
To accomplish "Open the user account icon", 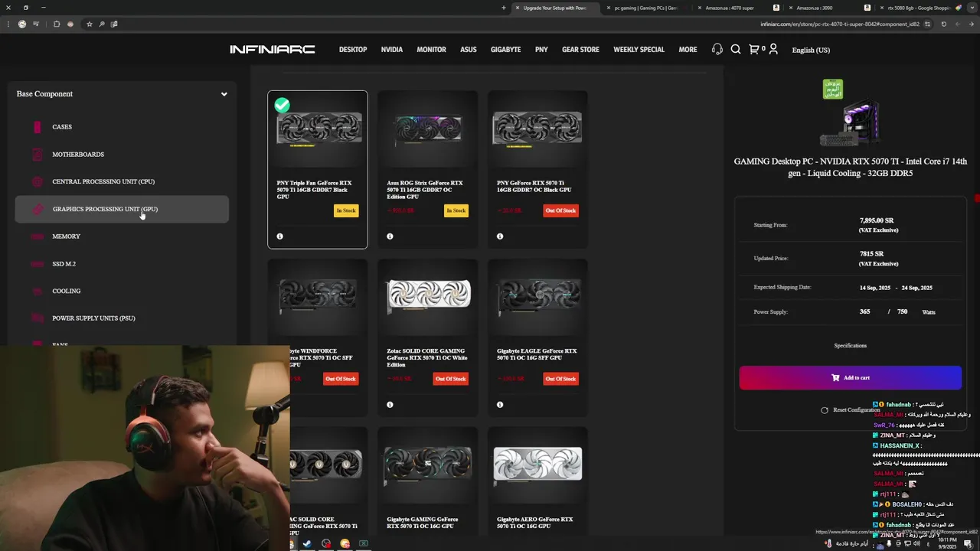I will [x=773, y=49].
